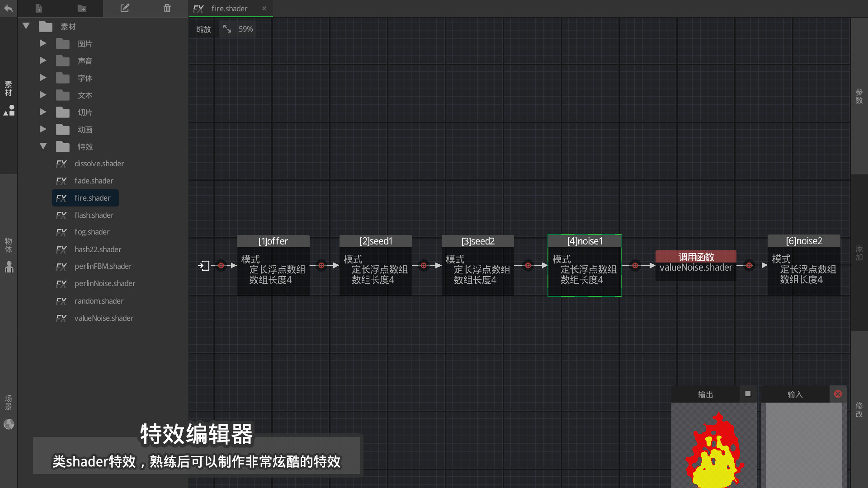Click the new file icon
868x488 pixels.
(39, 8)
